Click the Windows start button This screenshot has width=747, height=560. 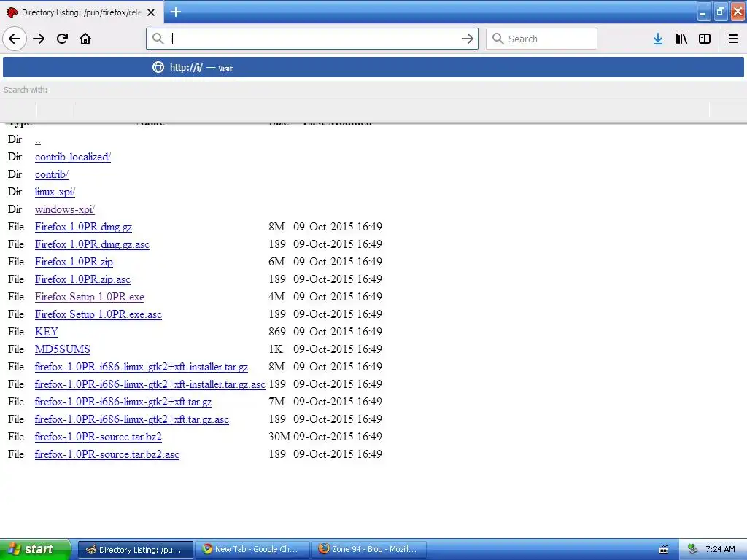35,549
